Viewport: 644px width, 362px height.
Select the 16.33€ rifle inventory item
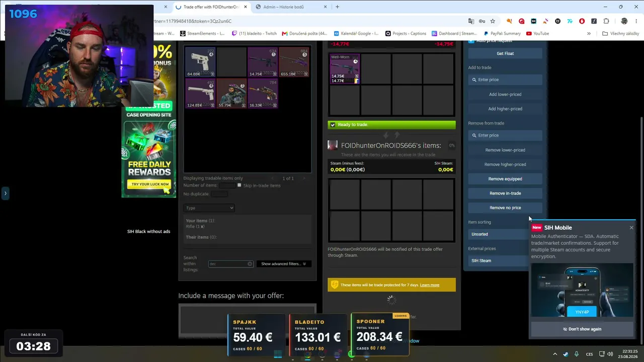(263, 94)
